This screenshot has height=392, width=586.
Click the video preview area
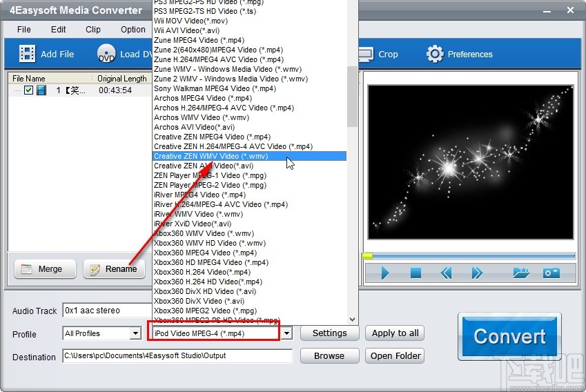[470, 162]
